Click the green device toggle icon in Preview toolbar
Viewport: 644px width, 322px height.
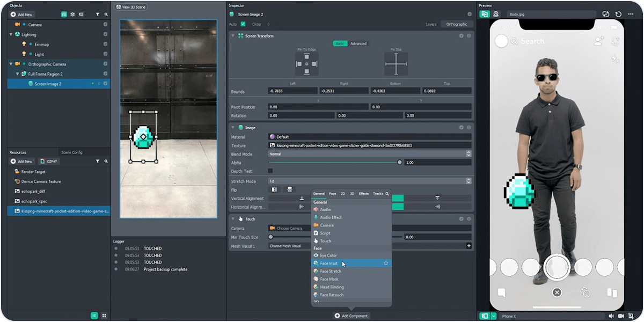click(x=485, y=14)
